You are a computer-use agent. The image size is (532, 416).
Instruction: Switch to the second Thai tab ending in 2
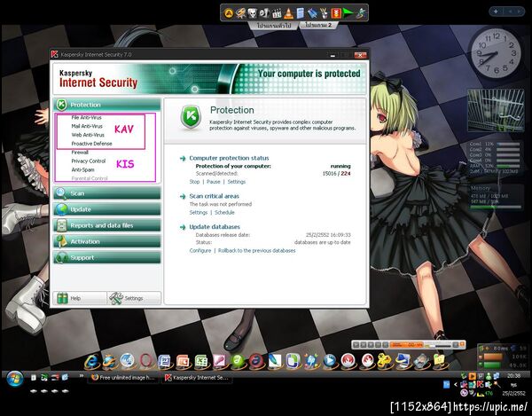[318, 26]
